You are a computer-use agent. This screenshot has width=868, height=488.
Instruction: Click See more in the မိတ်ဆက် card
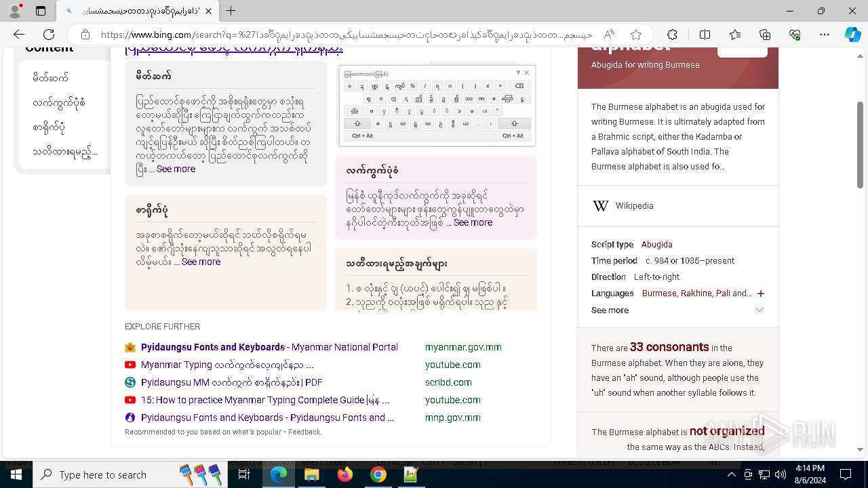click(x=176, y=169)
